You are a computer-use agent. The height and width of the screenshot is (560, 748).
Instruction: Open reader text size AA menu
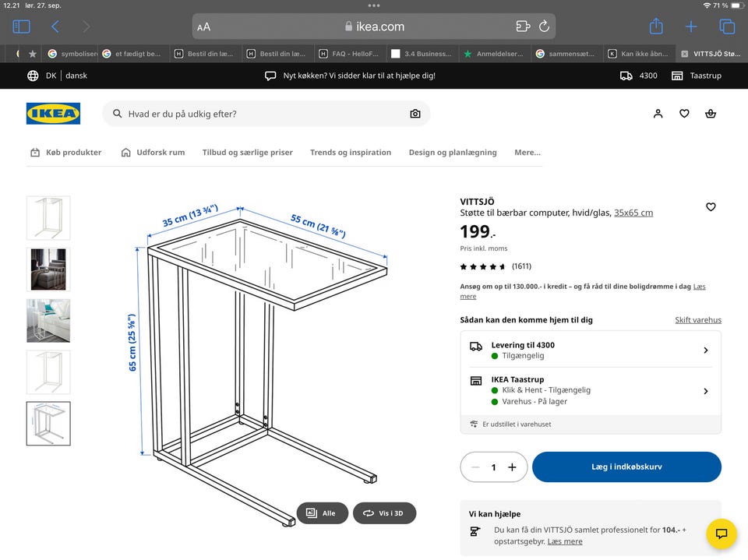[x=203, y=27]
